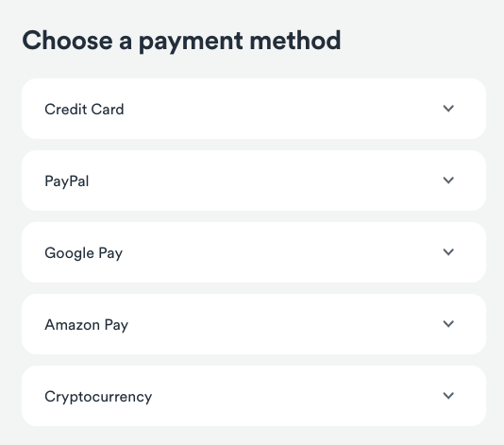
Task: Open the Amazon Pay accordion card
Action: tap(254, 324)
